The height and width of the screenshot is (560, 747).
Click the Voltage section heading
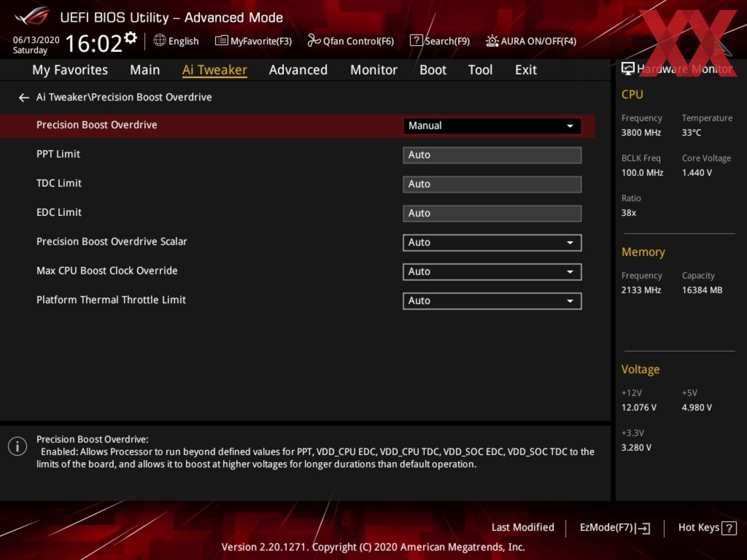[640, 369]
